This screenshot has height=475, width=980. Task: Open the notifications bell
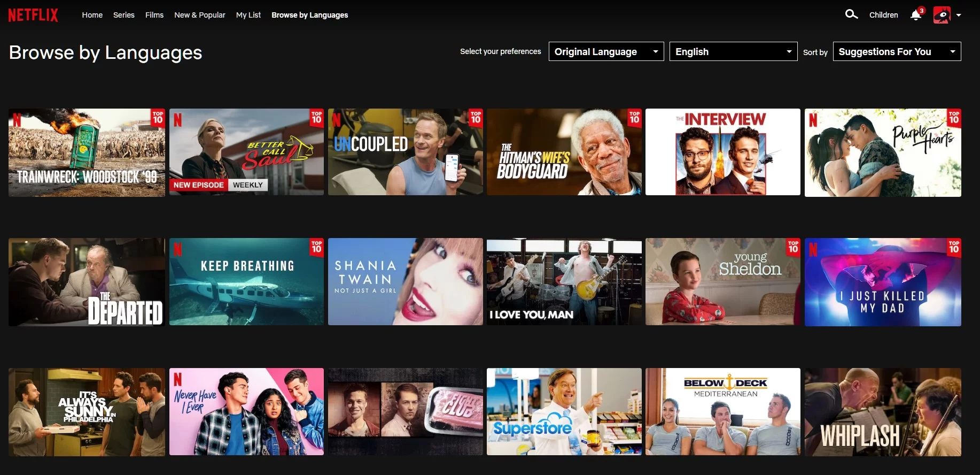[916, 15]
